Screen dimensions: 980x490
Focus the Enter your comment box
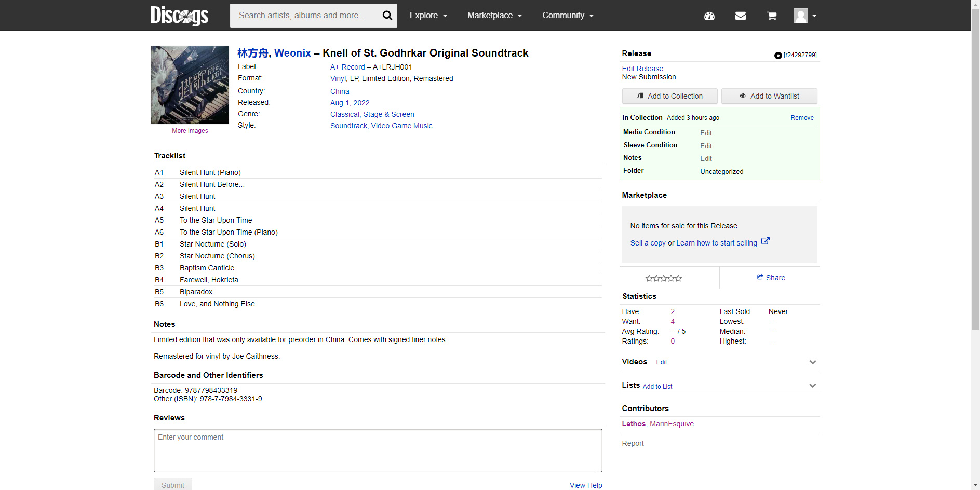(x=378, y=451)
